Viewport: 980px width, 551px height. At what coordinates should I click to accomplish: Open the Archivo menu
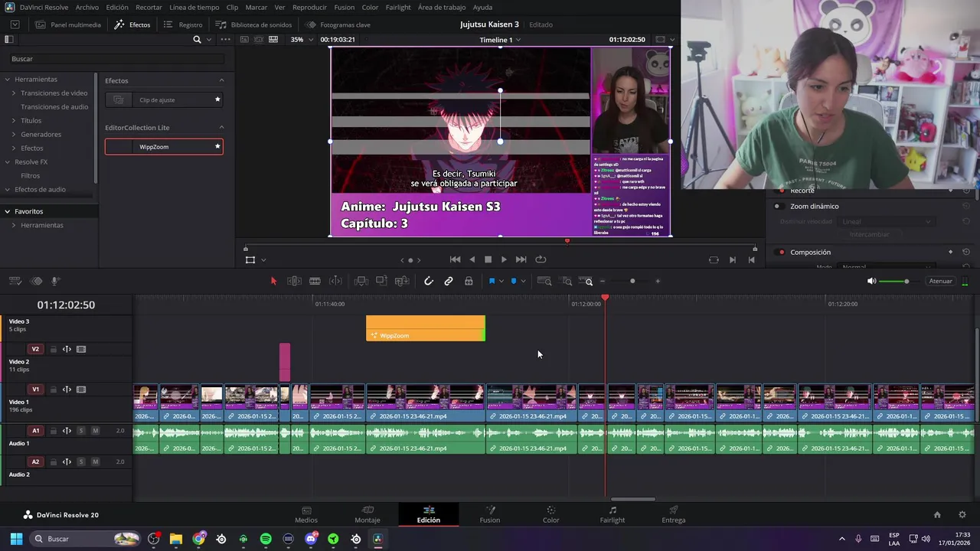[87, 7]
